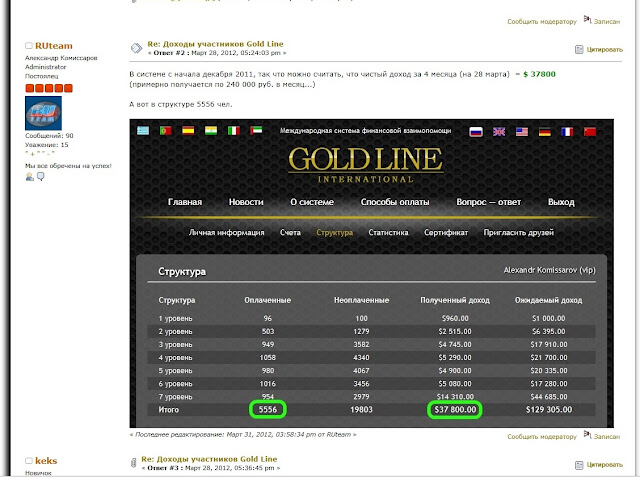The image size is (640, 477).
Task: Select the Chinese flag icon
Action: tap(589, 131)
